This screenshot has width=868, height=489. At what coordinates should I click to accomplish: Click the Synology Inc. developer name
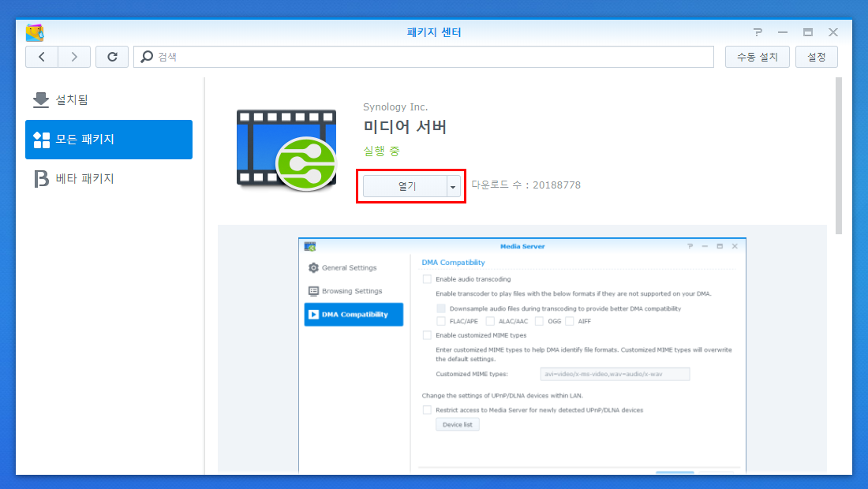[395, 106]
